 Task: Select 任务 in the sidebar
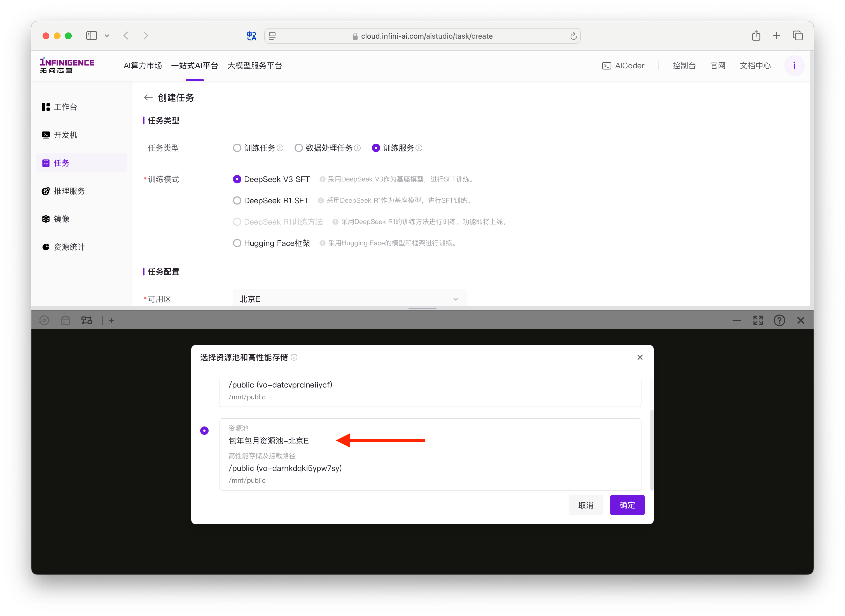click(81, 163)
